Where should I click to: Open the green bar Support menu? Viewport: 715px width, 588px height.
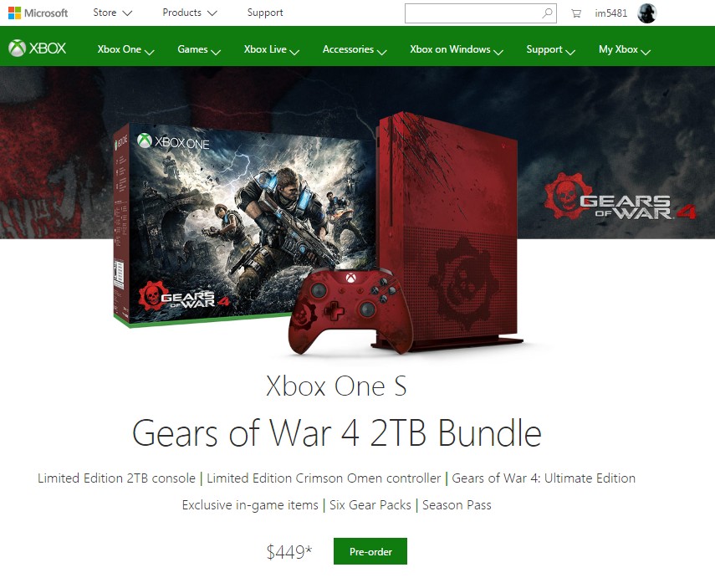[550, 49]
